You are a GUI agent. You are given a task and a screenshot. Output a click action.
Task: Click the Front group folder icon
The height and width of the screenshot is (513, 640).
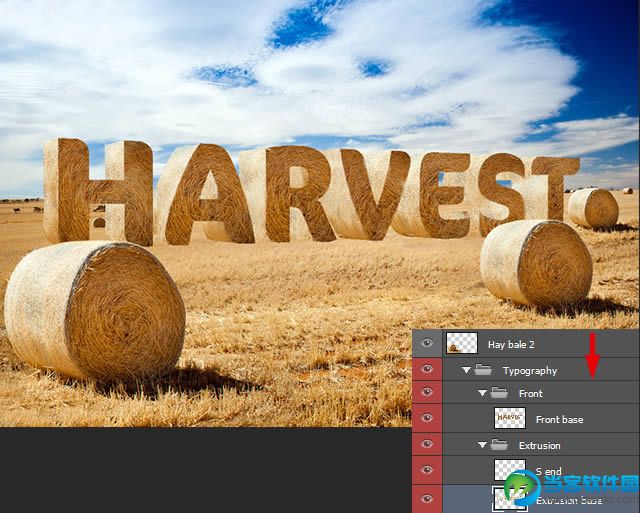tap(499, 393)
